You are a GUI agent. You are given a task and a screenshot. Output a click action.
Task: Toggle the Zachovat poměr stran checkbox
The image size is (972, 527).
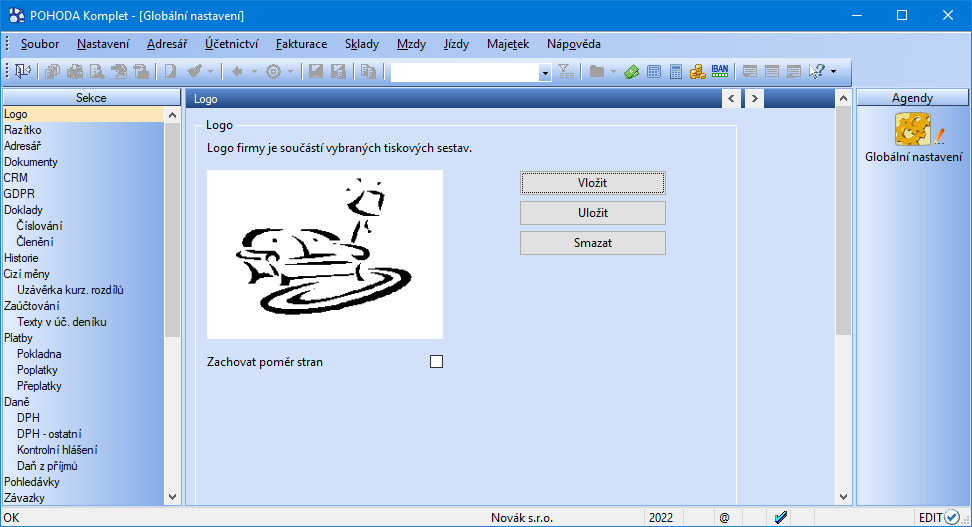pyautogui.click(x=436, y=361)
